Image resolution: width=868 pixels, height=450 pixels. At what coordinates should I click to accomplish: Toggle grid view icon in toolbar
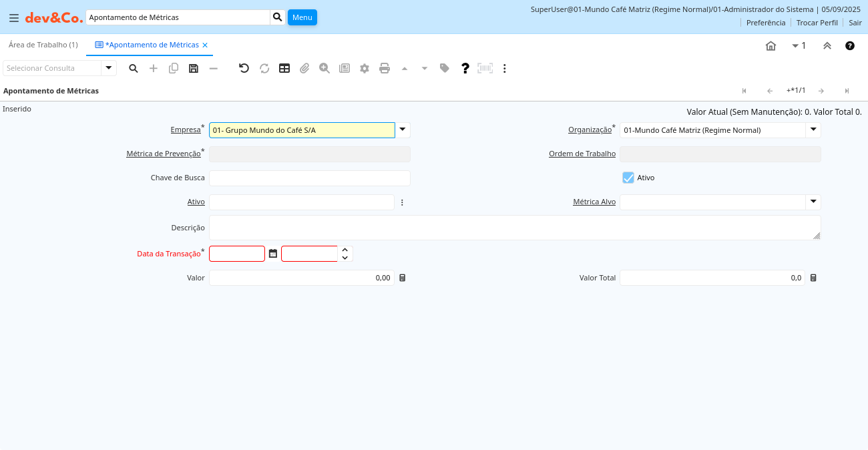(284, 68)
